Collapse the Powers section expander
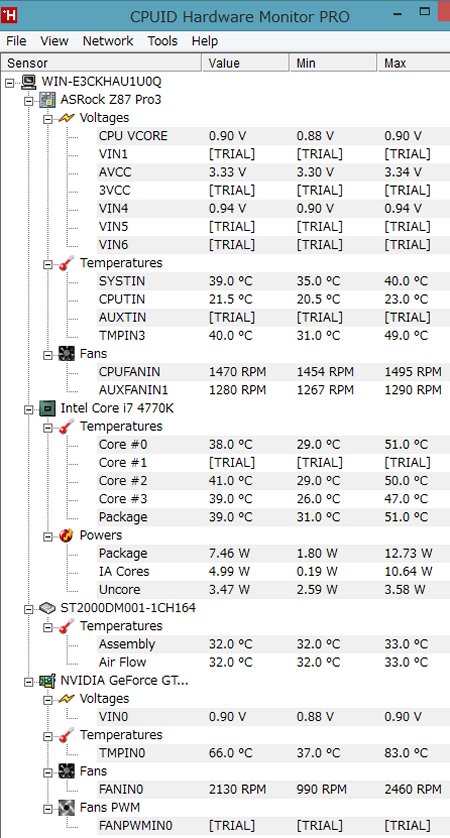Screen dimensions: 450x838 tap(48, 536)
